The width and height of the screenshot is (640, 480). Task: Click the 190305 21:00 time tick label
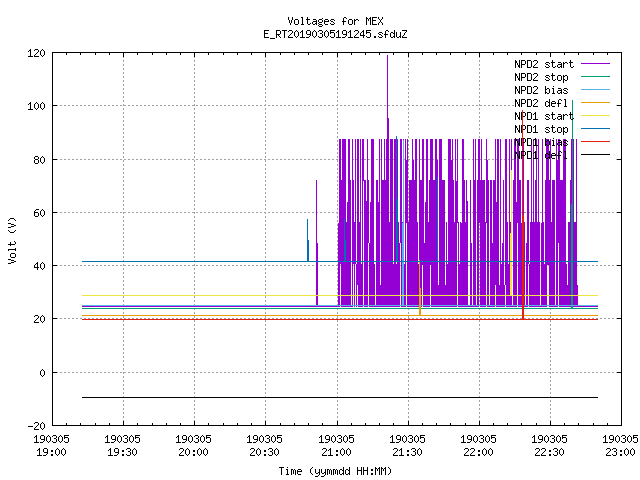[x=336, y=445]
